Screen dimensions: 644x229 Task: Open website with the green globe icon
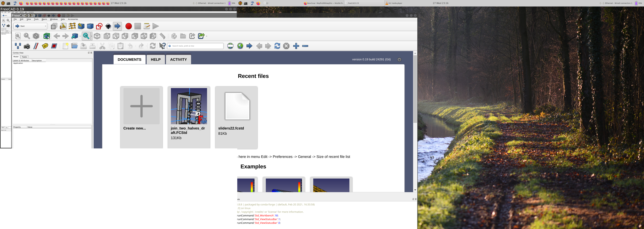point(240,46)
